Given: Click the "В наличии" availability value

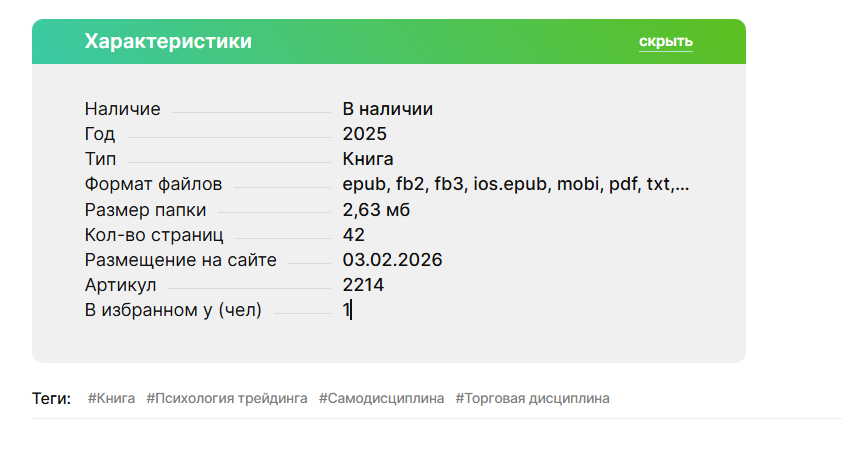Looking at the screenshot, I should [x=387, y=109].
